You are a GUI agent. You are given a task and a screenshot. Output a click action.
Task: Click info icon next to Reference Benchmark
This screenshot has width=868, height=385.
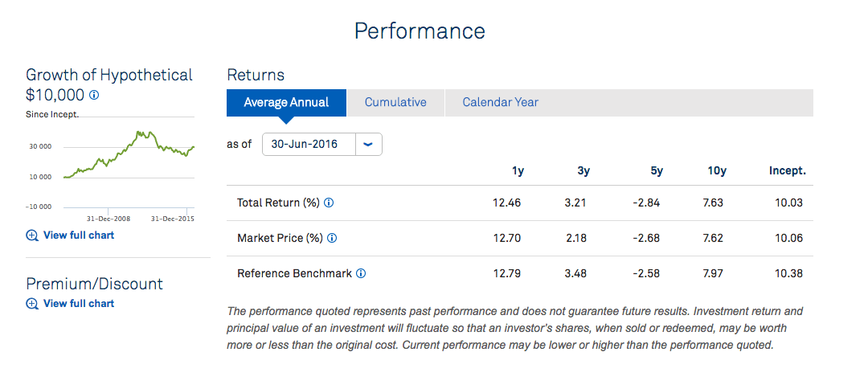click(361, 273)
